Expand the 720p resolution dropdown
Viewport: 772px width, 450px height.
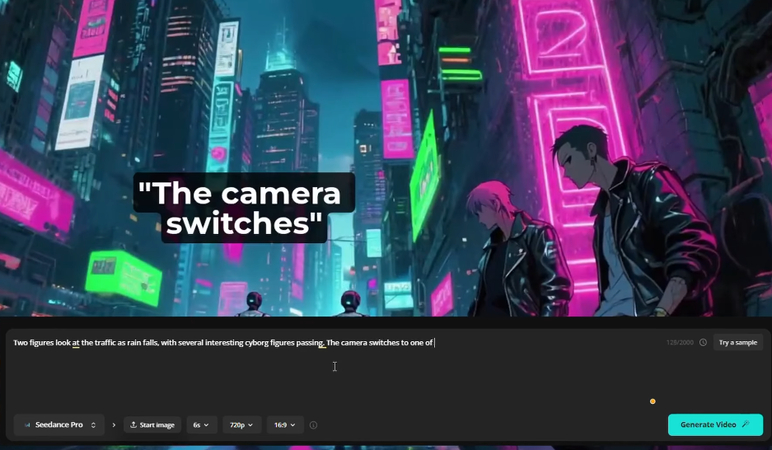pos(242,425)
